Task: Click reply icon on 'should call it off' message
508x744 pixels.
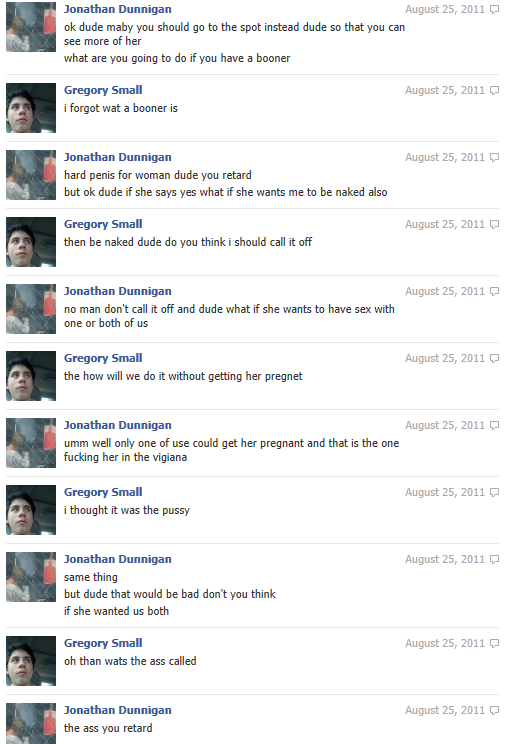Action: click(494, 224)
